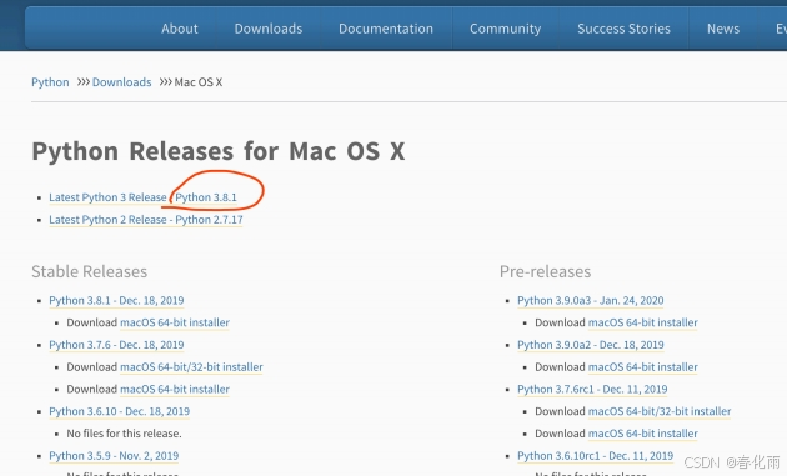This screenshot has height=476, width=788.
Task: Open the Documentation menu
Action: coord(386,29)
